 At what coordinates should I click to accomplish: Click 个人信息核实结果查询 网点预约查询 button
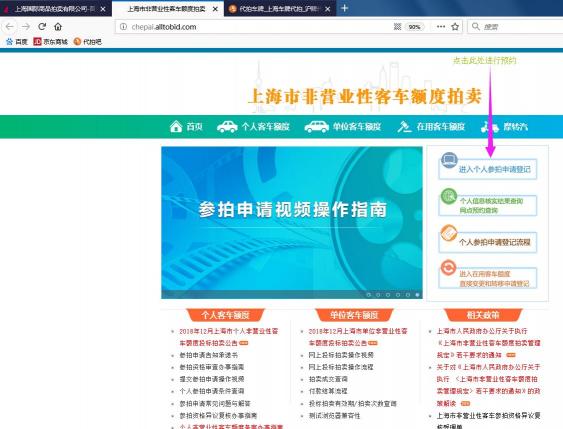pyautogui.click(x=488, y=205)
